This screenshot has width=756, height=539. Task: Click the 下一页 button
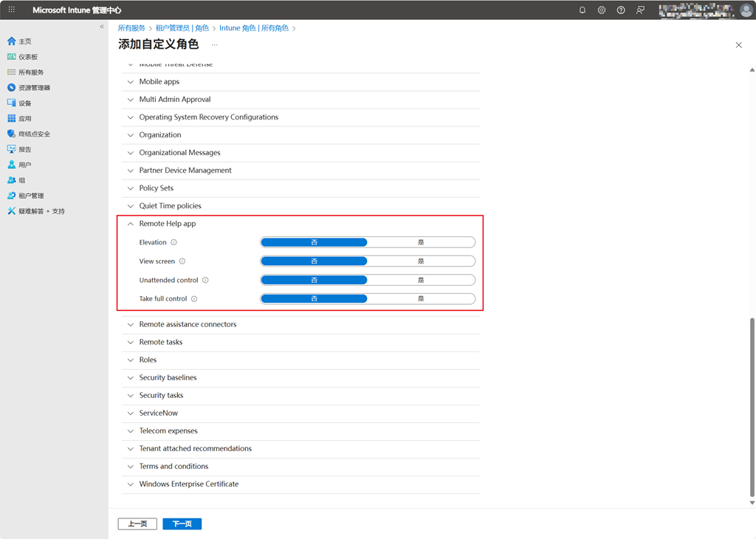pyautogui.click(x=182, y=524)
